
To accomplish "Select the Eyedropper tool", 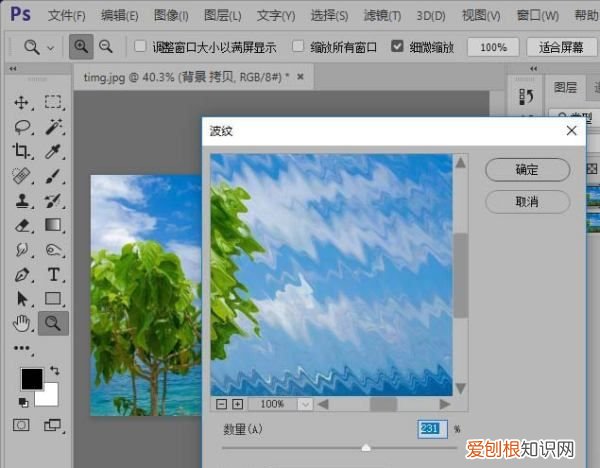I will (x=53, y=152).
